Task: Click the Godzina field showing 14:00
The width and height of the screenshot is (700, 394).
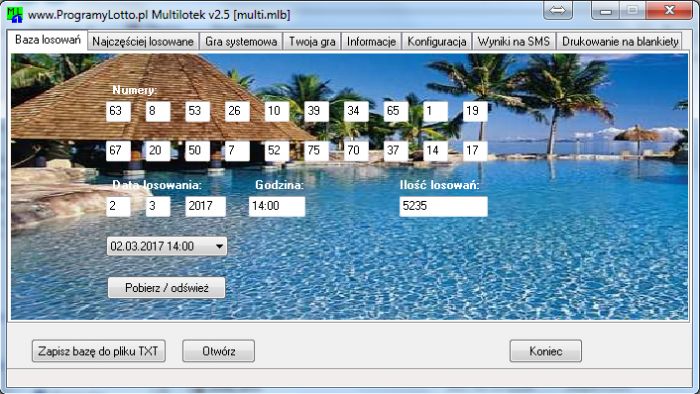Action: click(x=277, y=207)
